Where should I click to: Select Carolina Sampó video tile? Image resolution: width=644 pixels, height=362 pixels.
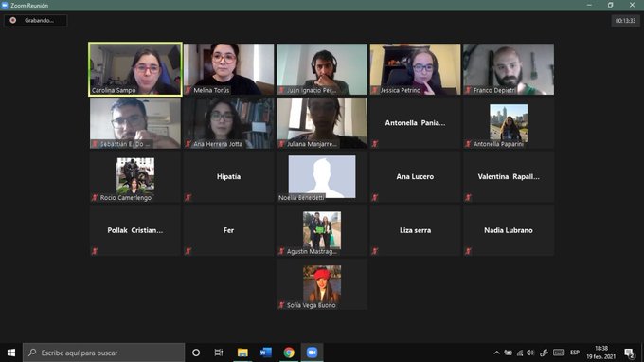pos(135,69)
